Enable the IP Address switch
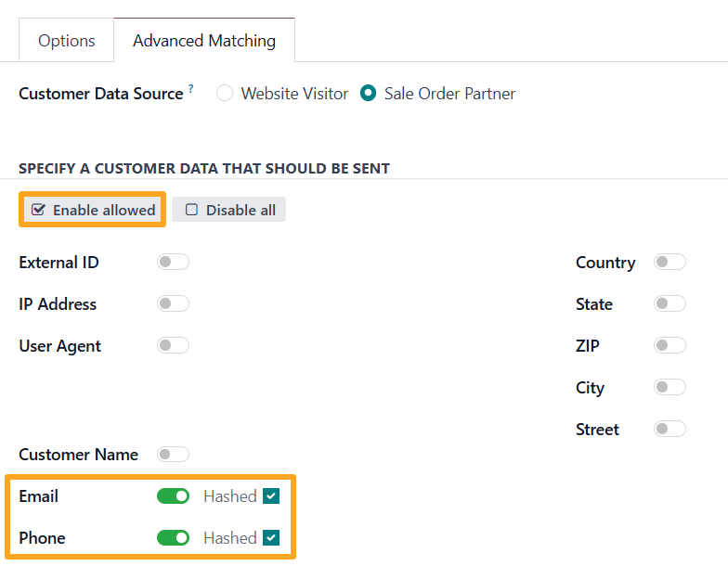The height and width of the screenshot is (579, 728). (x=173, y=304)
